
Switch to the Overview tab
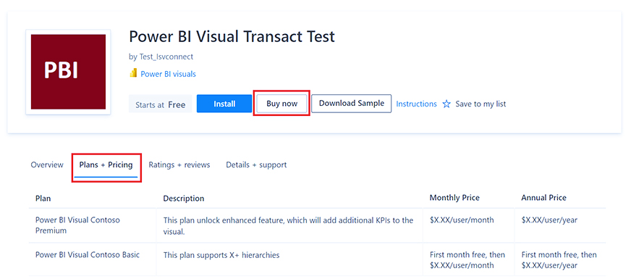point(47,165)
